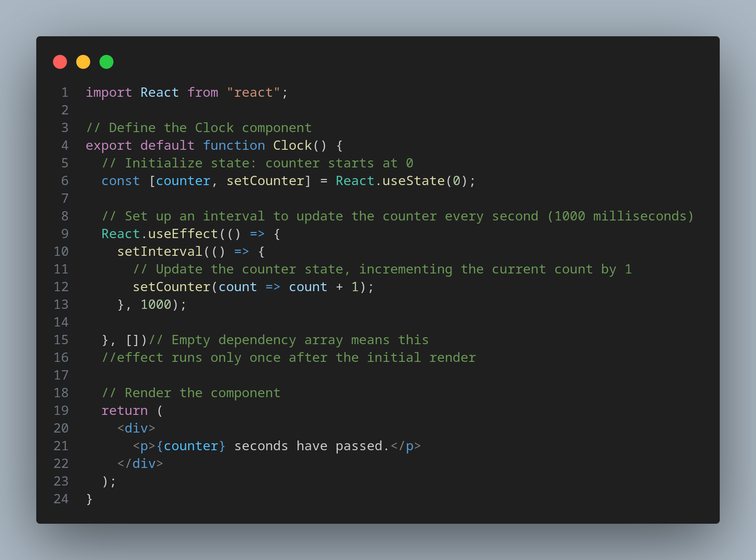Image resolution: width=756 pixels, height=560 pixels.
Task: Click the opening div tag
Action: point(136,428)
